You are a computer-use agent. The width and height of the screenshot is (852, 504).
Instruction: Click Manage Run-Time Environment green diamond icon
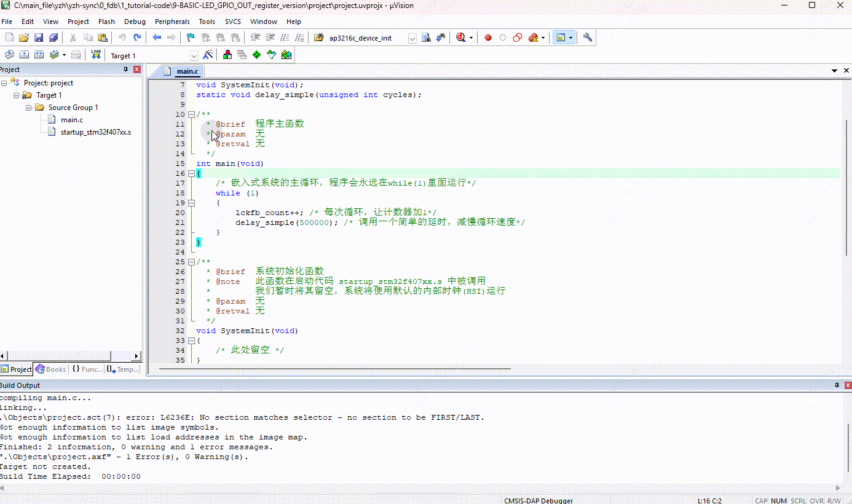tap(257, 55)
